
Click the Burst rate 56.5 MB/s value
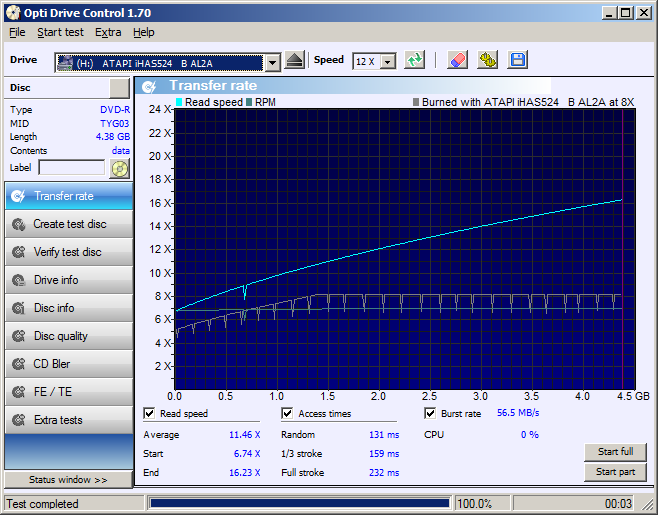coord(518,413)
